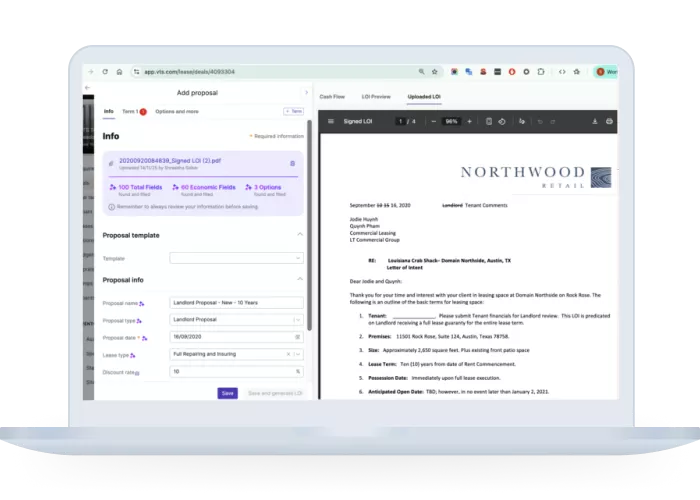This screenshot has width=700, height=500.
Task: Open the Lease type dropdown arrow
Action: coord(298,354)
